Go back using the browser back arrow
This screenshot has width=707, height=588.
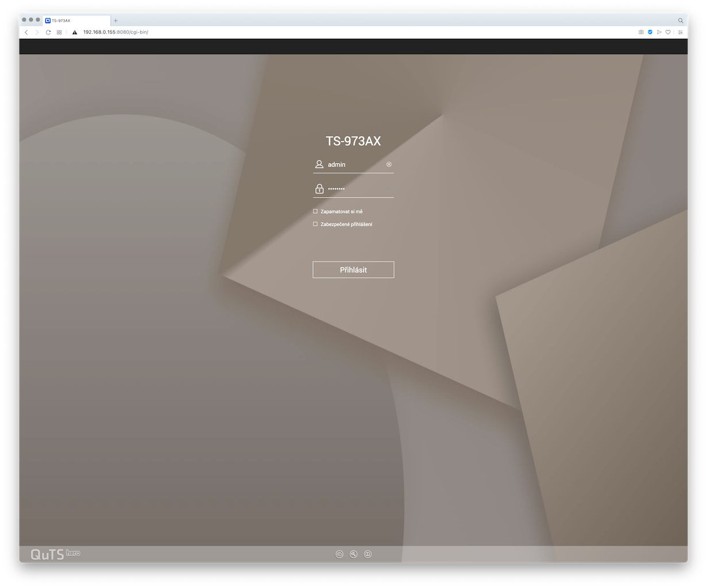pyautogui.click(x=26, y=32)
